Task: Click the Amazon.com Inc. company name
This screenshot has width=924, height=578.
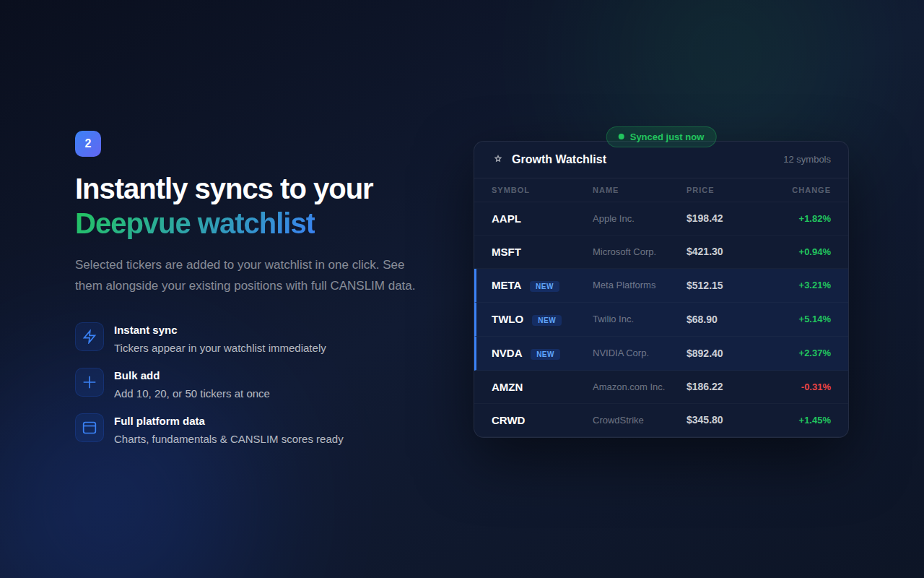Action: [x=629, y=387]
